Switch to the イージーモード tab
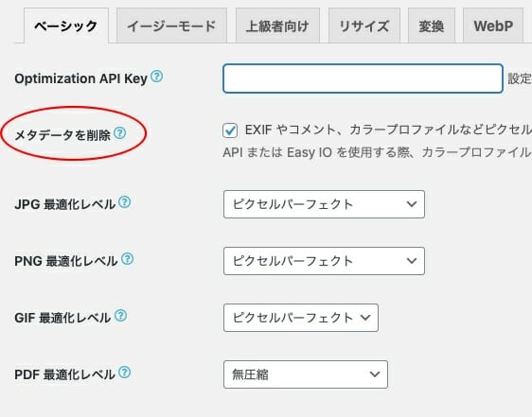532x417 pixels. click(x=171, y=26)
